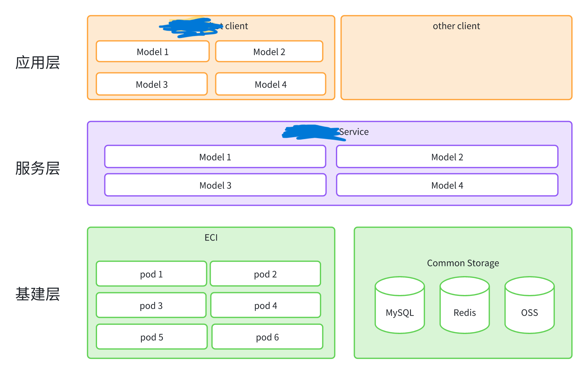Screen dimensions: 588x374
Task: Select the Redis database cylinder
Action: pyautogui.click(x=464, y=305)
